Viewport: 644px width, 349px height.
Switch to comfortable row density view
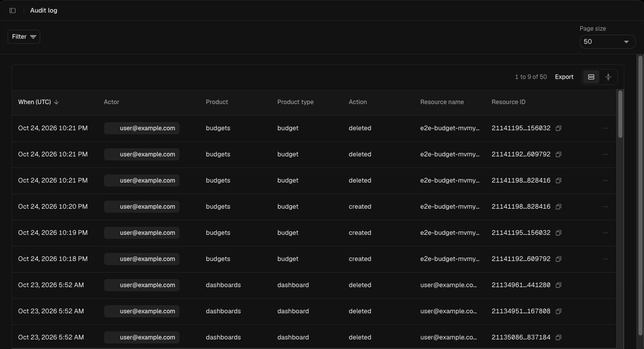click(591, 77)
